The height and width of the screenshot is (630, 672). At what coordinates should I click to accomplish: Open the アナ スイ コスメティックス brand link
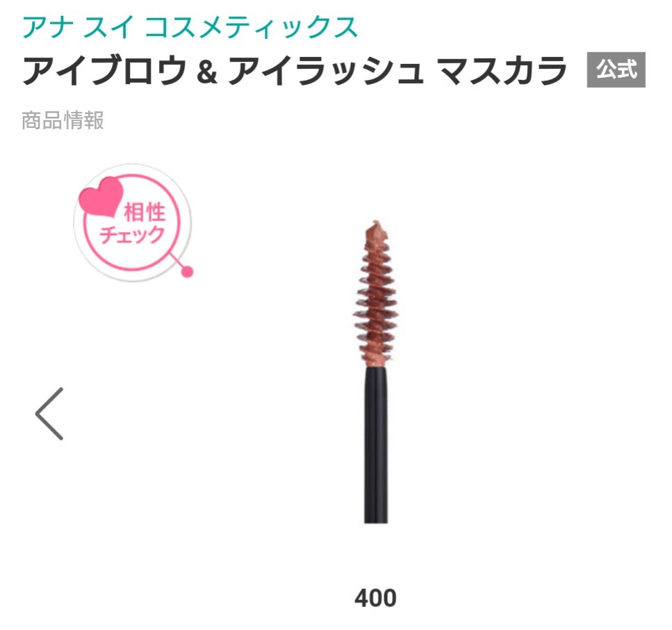pos(190,26)
